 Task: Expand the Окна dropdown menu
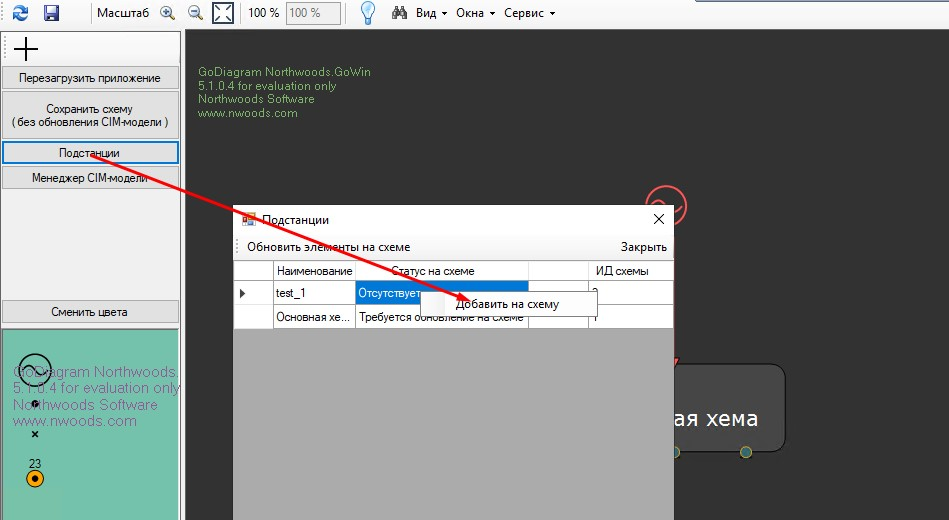[477, 13]
